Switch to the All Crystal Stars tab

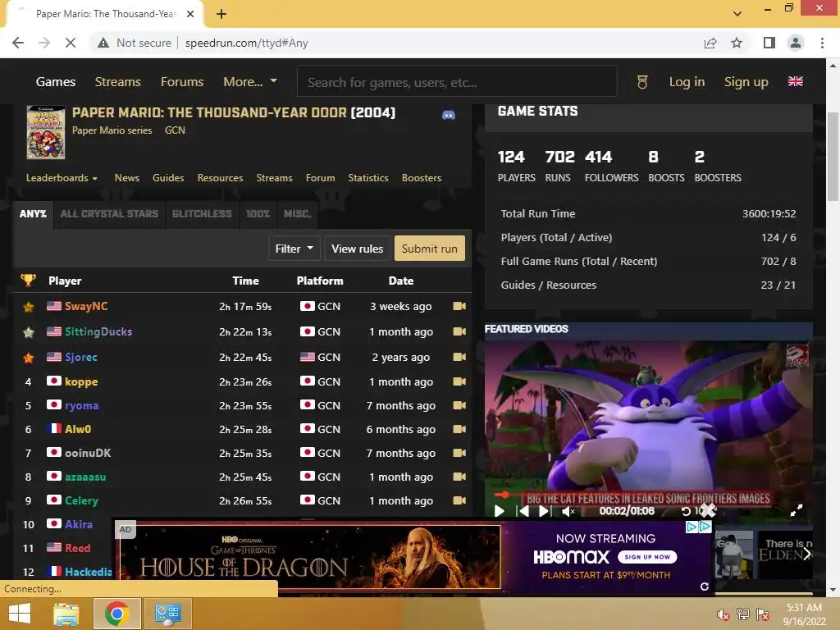click(x=109, y=214)
